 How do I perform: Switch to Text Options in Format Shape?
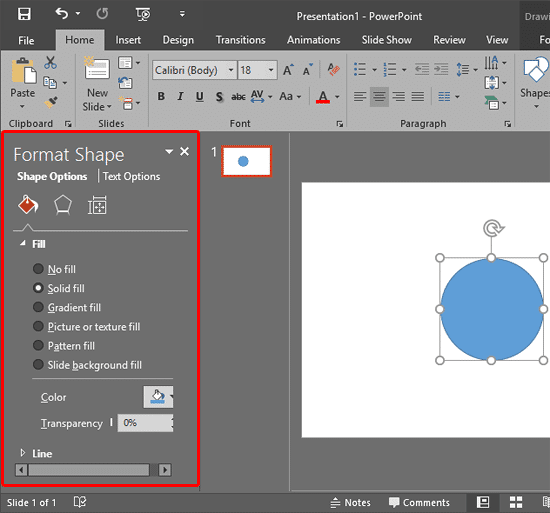point(132,176)
